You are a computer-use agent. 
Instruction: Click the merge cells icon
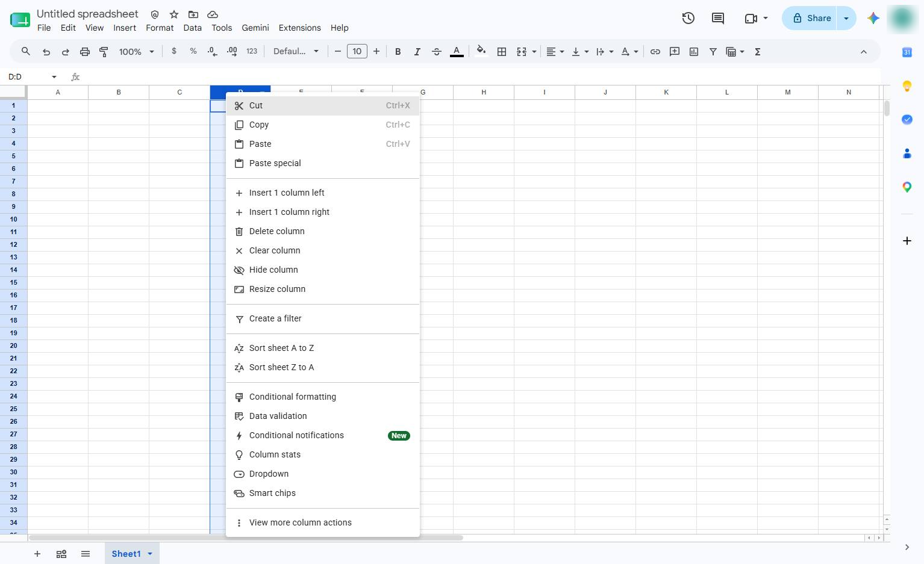click(522, 52)
